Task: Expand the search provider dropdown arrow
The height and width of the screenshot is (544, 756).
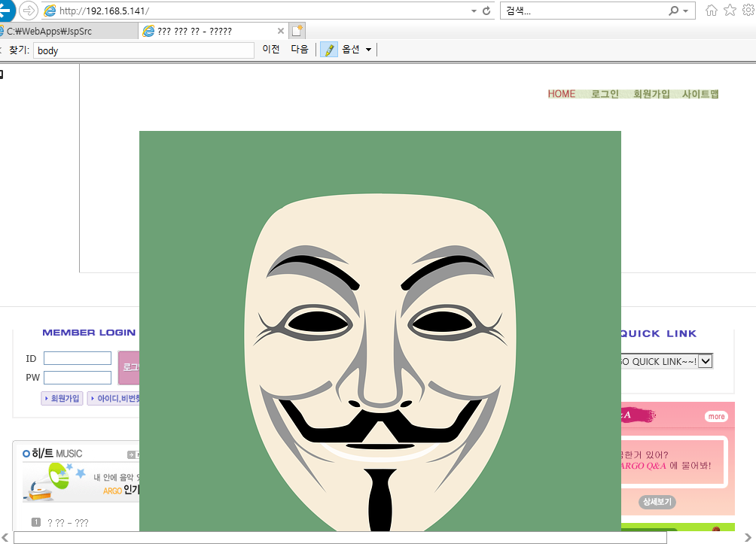Action: (x=686, y=11)
